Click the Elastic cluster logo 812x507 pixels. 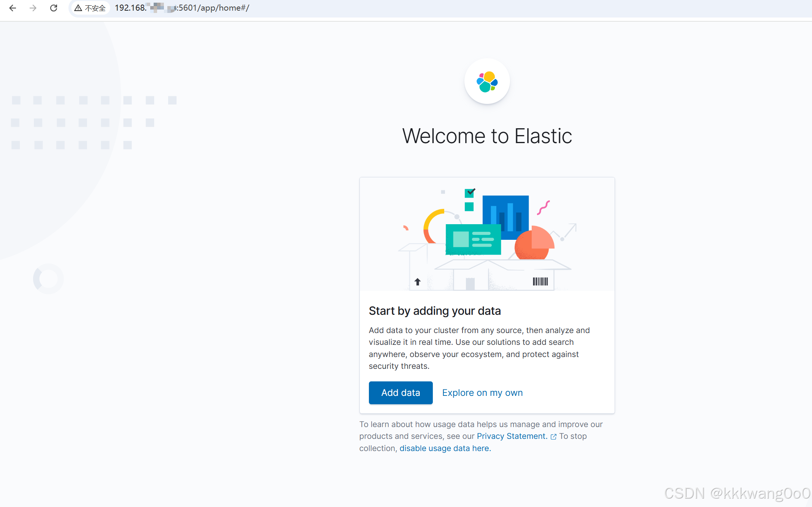tap(487, 81)
